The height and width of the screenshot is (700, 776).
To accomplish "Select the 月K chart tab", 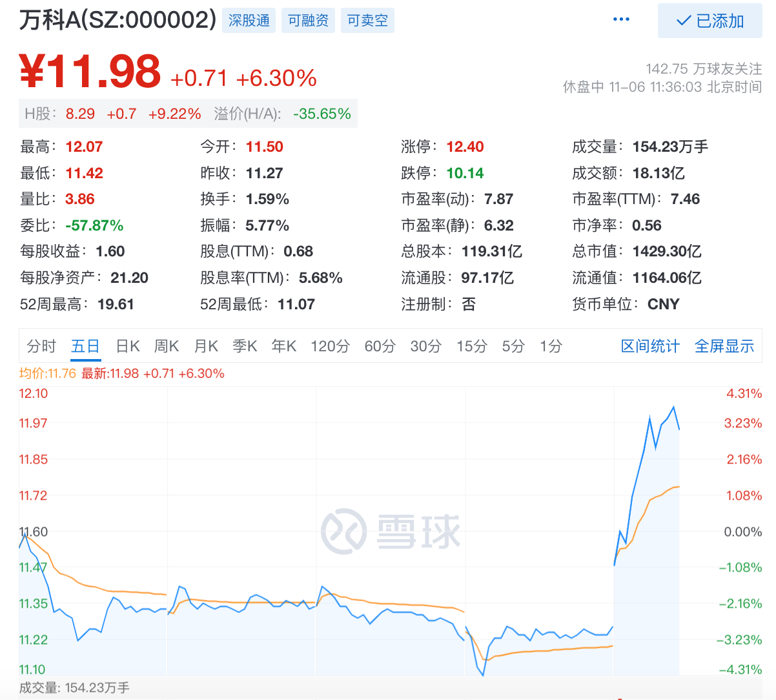I will point(206,346).
